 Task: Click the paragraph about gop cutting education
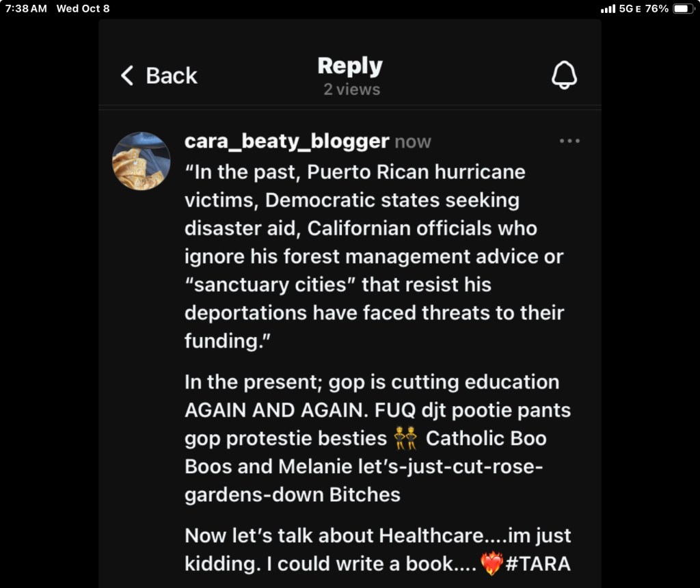pos(377,438)
